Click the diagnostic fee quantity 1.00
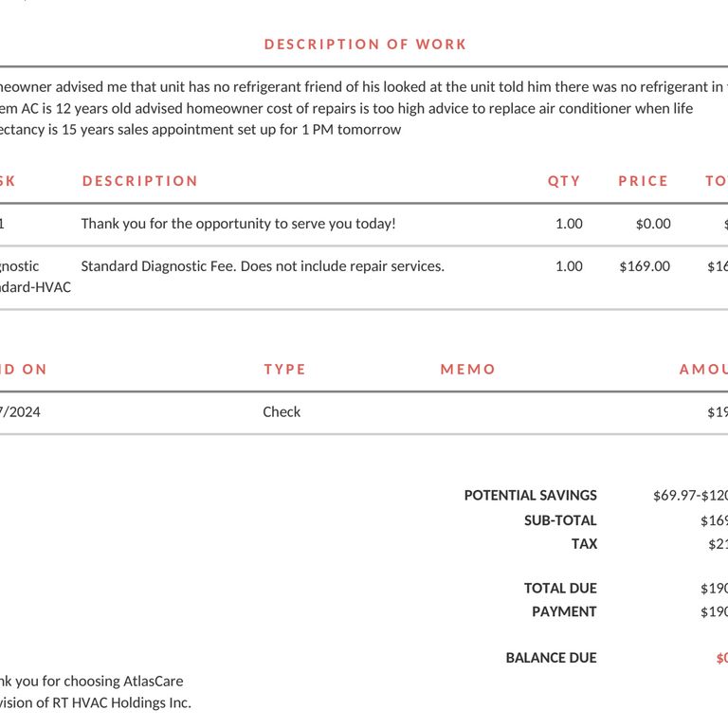Screen dimensions: 728x728 [569, 266]
